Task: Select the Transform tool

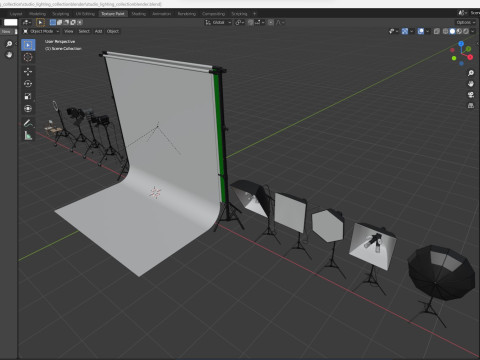Action: pos(28,109)
